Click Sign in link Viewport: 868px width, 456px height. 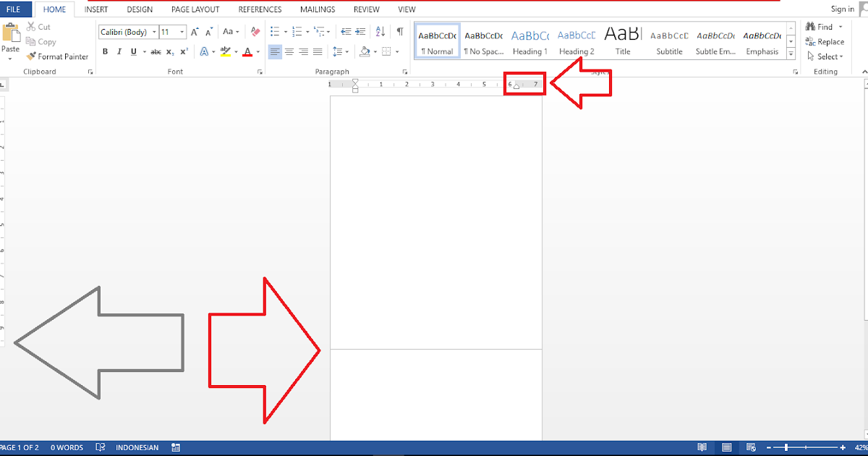[842, 9]
